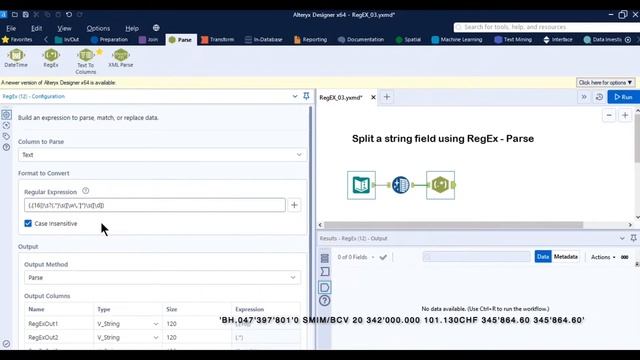Open the Click here for options dropdown
This screenshot has width=640, height=360.
605,82
